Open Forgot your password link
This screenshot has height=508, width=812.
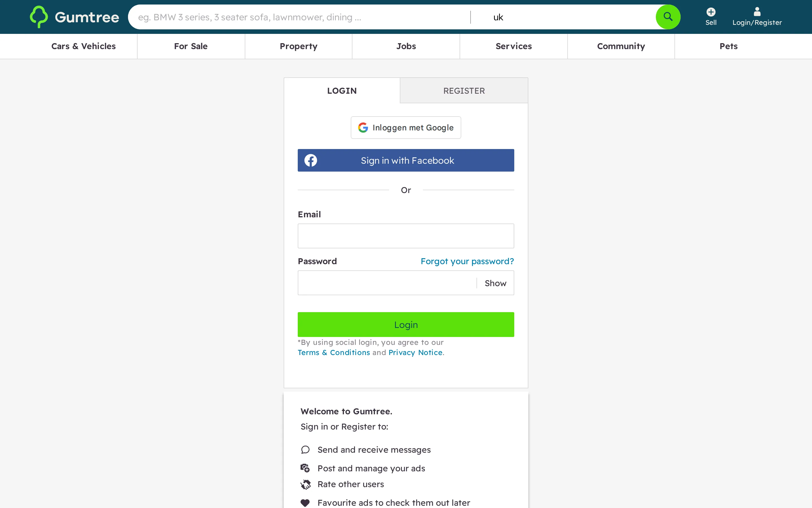[x=467, y=261]
